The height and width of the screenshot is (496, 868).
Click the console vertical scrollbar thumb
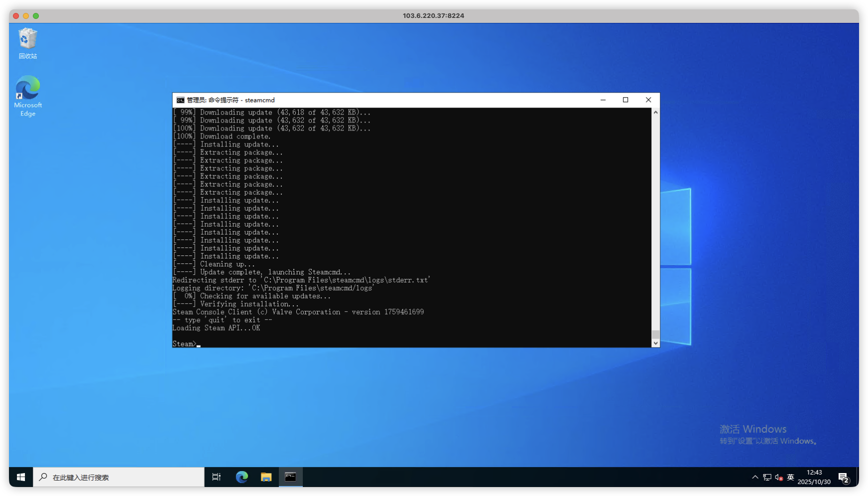pos(655,334)
